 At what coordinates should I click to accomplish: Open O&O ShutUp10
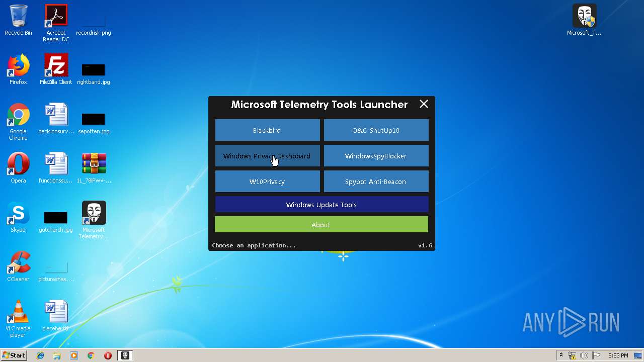click(376, 130)
